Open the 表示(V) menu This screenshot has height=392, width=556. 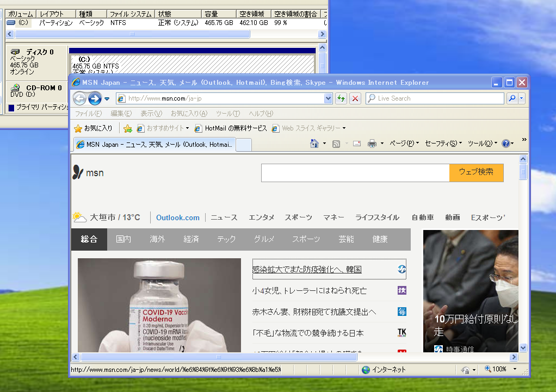151,114
